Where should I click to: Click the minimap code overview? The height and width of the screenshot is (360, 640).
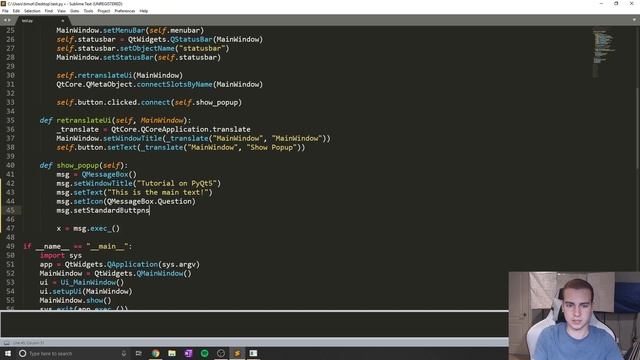click(604, 51)
